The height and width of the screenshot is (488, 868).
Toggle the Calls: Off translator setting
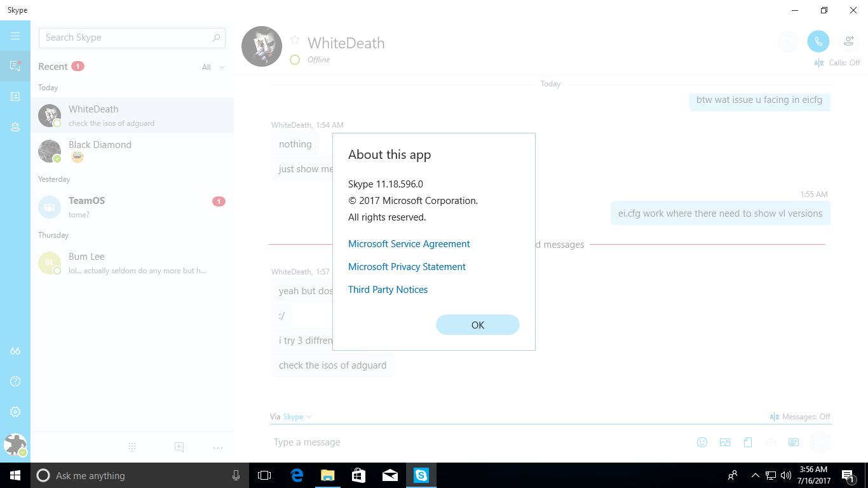[x=837, y=63]
